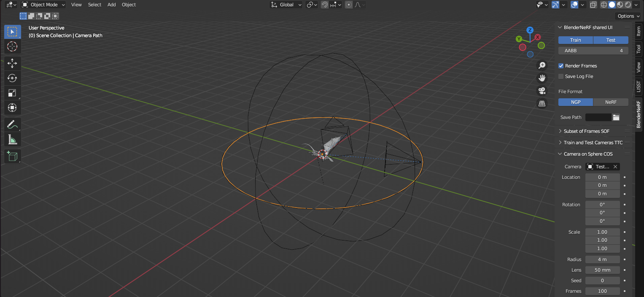Toggle camera view with camera icon
Viewport: 644px width, 297px height.
[x=542, y=91]
